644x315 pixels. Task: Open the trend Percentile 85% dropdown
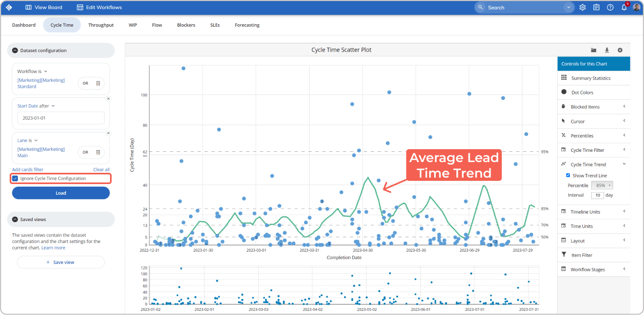click(x=601, y=185)
